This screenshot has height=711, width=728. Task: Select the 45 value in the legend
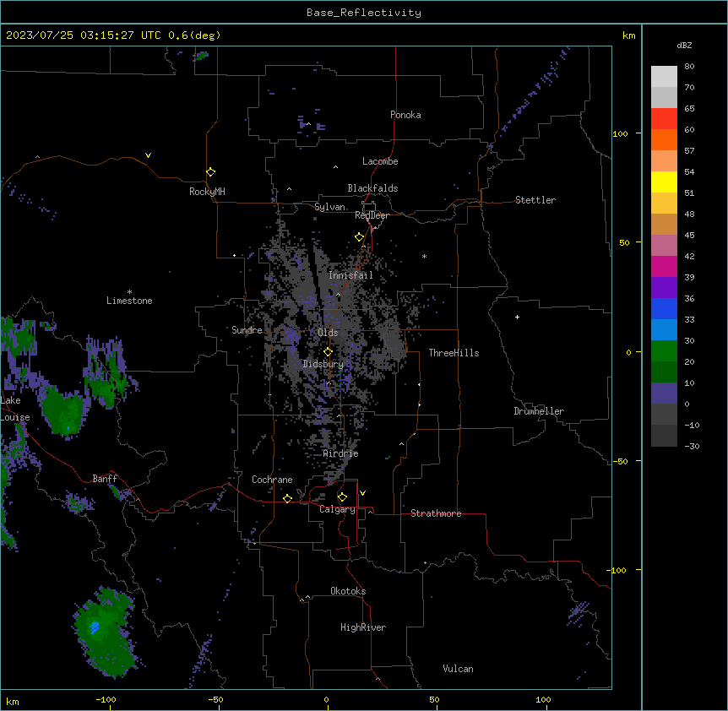pos(689,235)
